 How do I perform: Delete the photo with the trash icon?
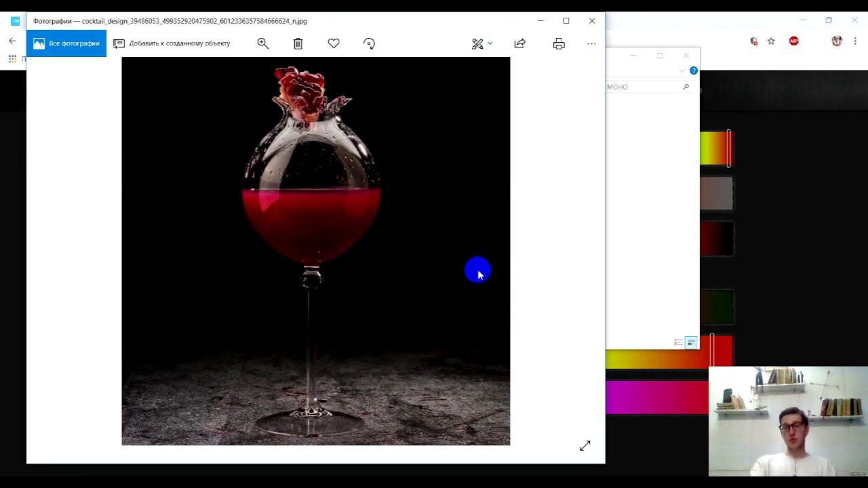click(x=298, y=43)
